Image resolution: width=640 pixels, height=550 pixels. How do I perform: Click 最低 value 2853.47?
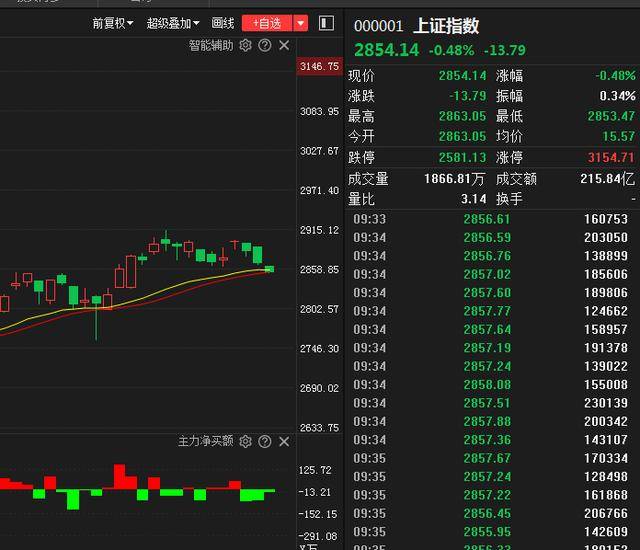point(611,116)
